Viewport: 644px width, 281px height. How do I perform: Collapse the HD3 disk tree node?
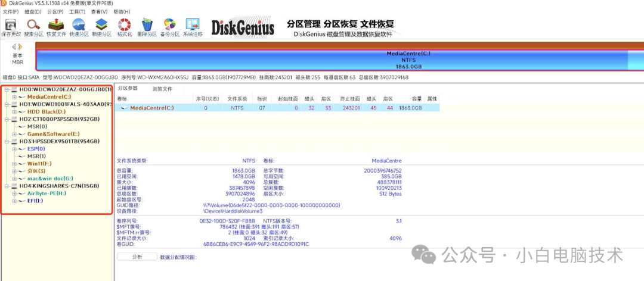pos(7,142)
